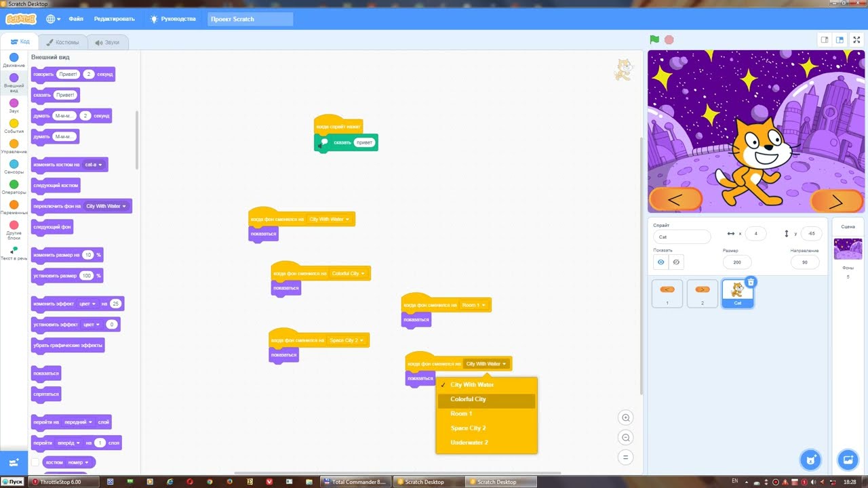
Task: Select the Операторы block category
Action: tap(14, 186)
